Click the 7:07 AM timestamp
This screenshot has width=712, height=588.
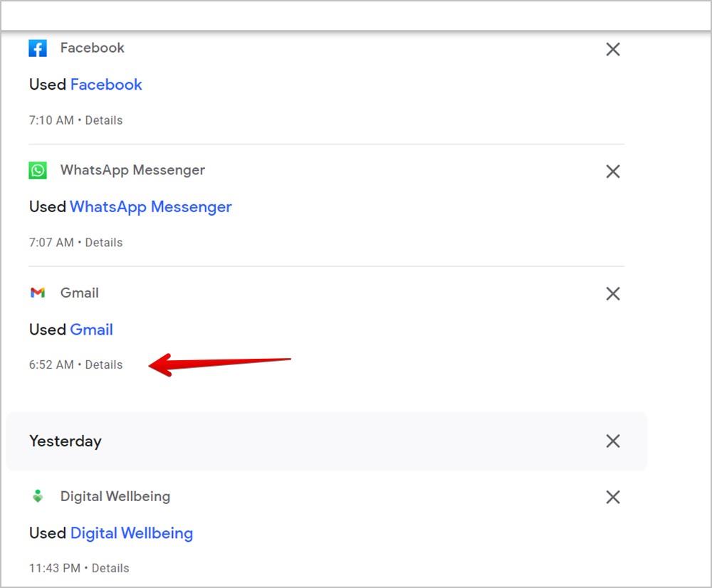point(51,243)
